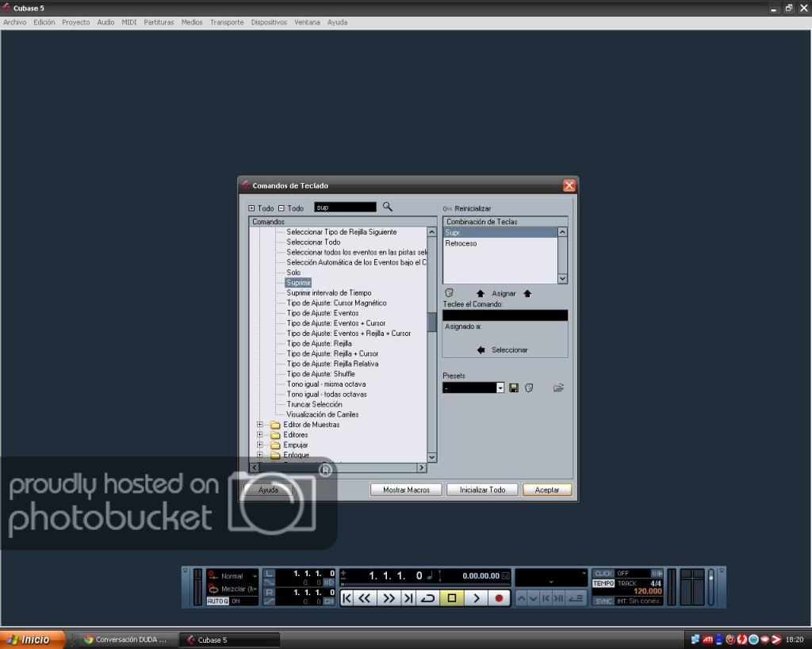Click the red record button
Image resolution: width=812 pixels, height=649 pixels.
[500, 598]
